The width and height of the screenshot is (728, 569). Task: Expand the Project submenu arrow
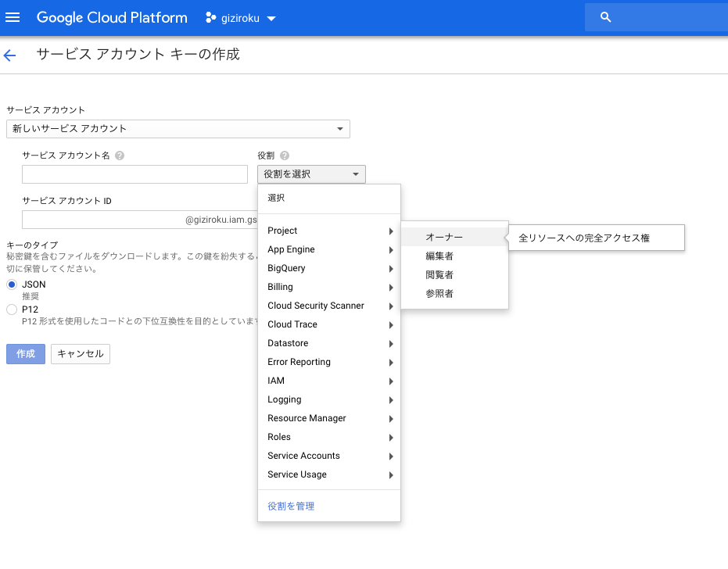point(389,231)
